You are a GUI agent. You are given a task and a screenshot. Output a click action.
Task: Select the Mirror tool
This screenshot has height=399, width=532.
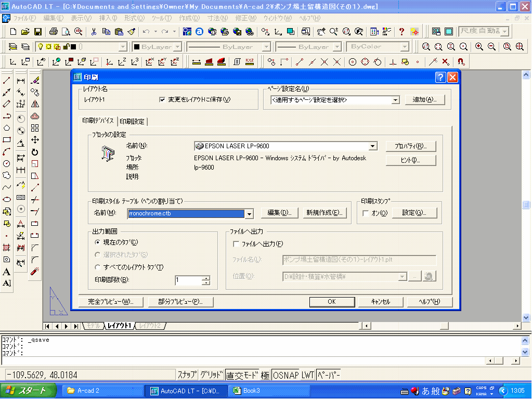(35, 104)
